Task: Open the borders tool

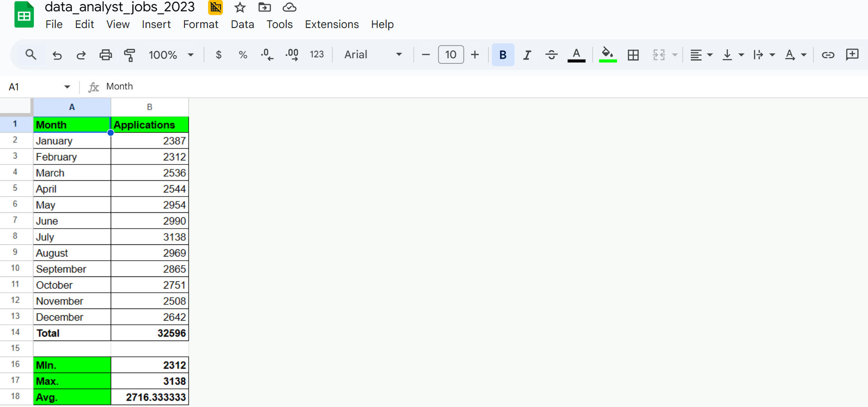Action: pyautogui.click(x=633, y=55)
